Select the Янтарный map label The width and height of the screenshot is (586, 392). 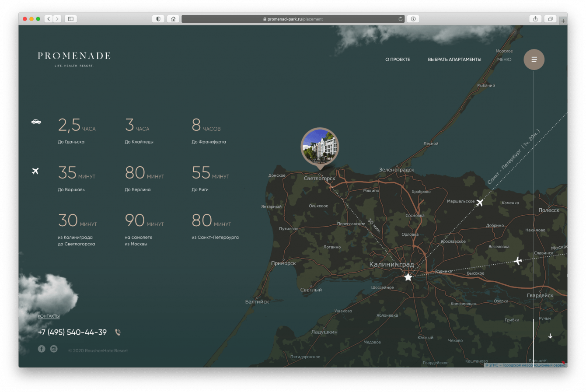click(x=271, y=206)
